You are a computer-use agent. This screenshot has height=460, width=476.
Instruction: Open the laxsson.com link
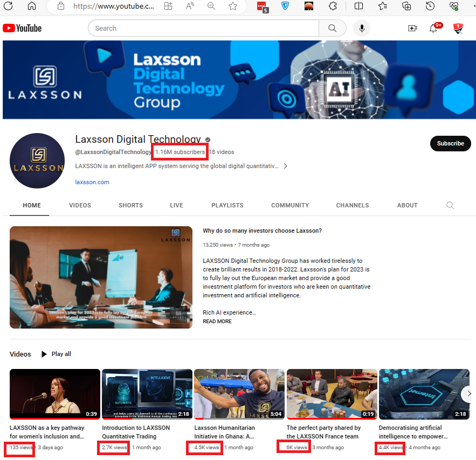tap(92, 182)
